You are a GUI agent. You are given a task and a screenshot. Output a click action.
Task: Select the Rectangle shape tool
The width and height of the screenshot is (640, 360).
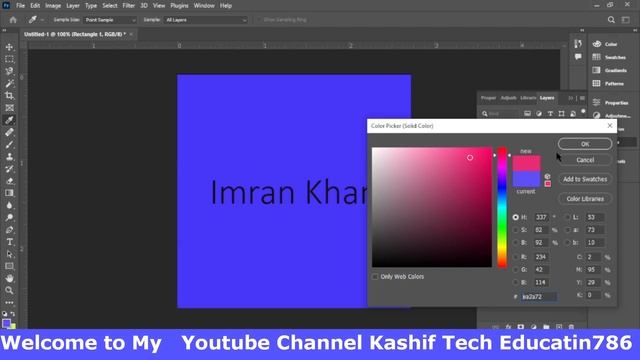pyautogui.click(x=9, y=266)
